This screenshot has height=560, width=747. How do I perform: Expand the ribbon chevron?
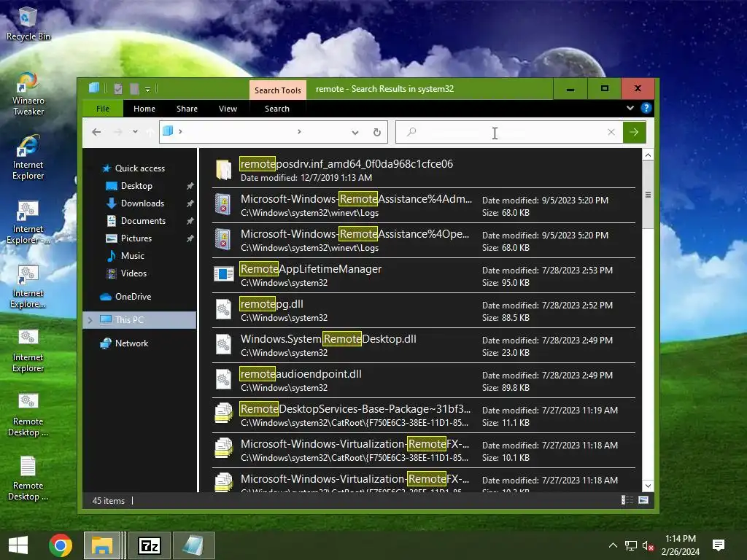pos(630,108)
